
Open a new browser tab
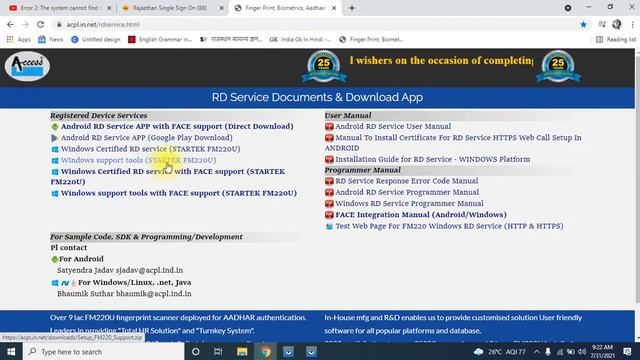coord(352,8)
